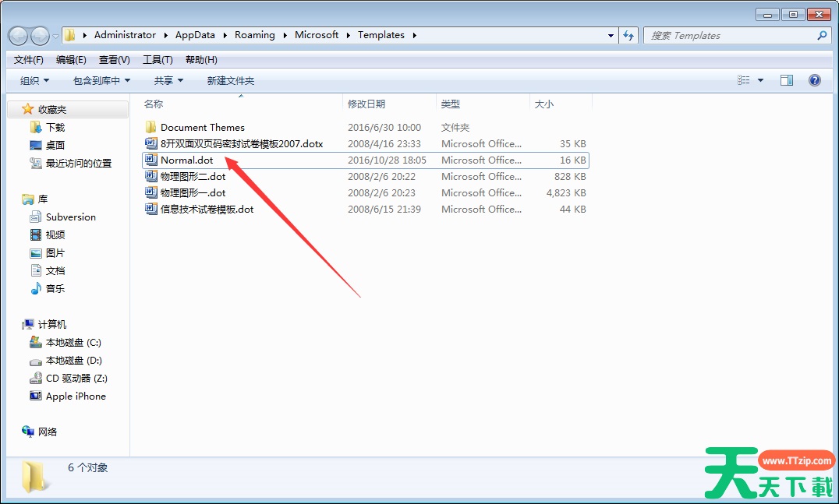
Task: Open the 音乐 library
Action: coord(55,288)
